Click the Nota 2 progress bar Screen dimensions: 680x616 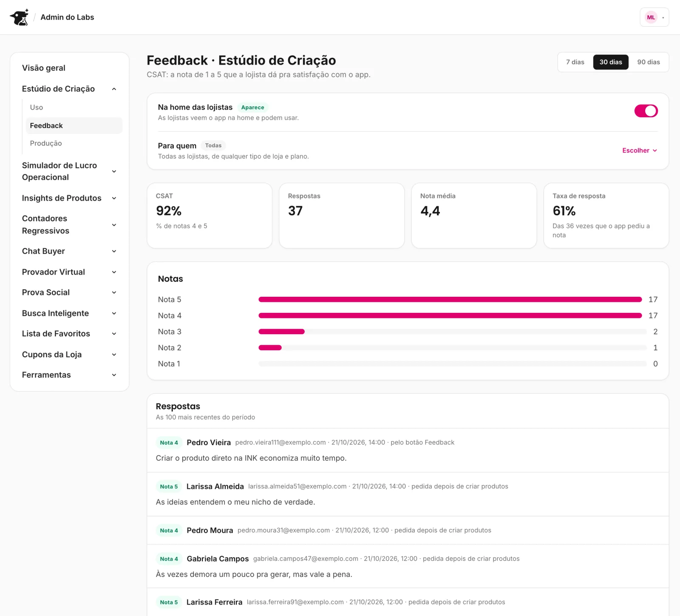(453, 348)
